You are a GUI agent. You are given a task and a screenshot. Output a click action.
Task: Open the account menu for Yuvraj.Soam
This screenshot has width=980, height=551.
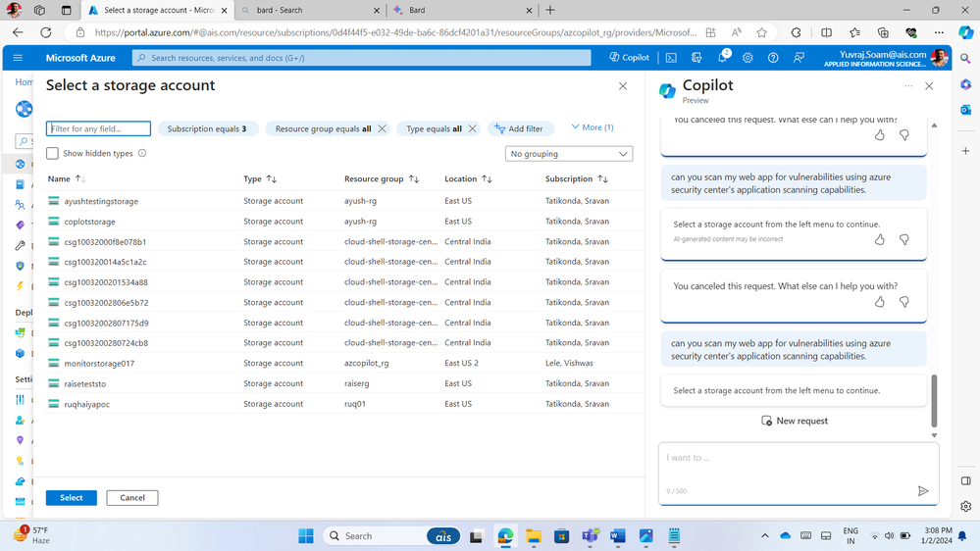[x=886, y=58]
